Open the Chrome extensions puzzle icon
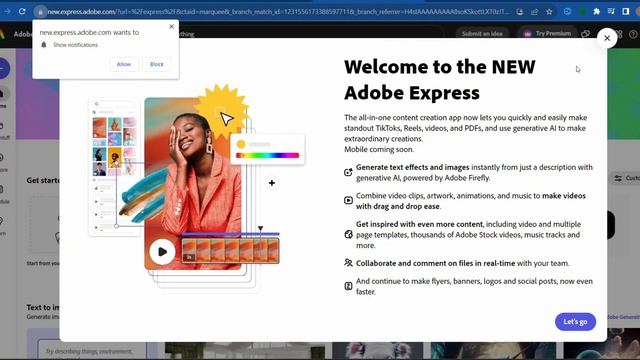Viewport: 640px width, 360px height. tap(596, 11)
